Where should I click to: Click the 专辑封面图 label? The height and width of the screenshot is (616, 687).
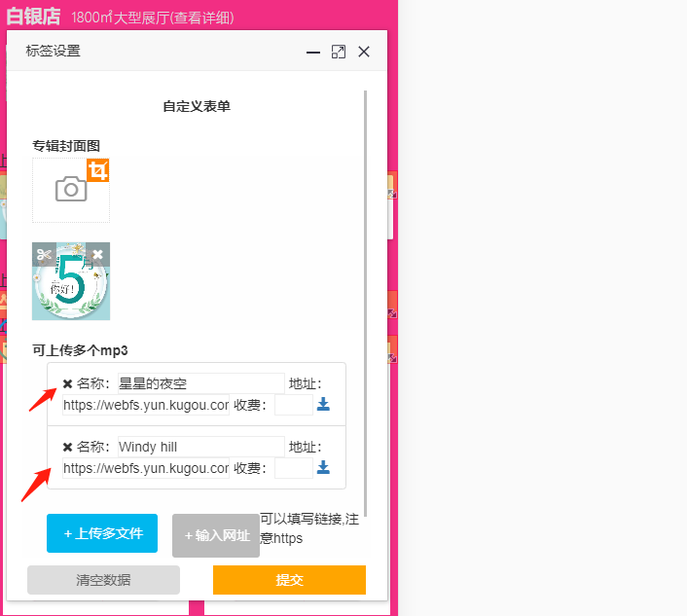tap(66, 145)
